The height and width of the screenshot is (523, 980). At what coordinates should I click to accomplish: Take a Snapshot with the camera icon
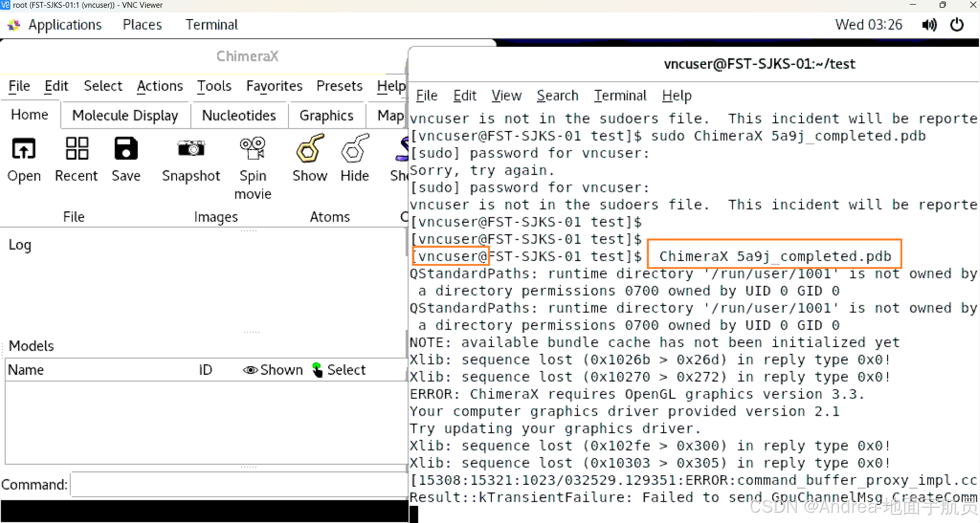coord(191,149)
